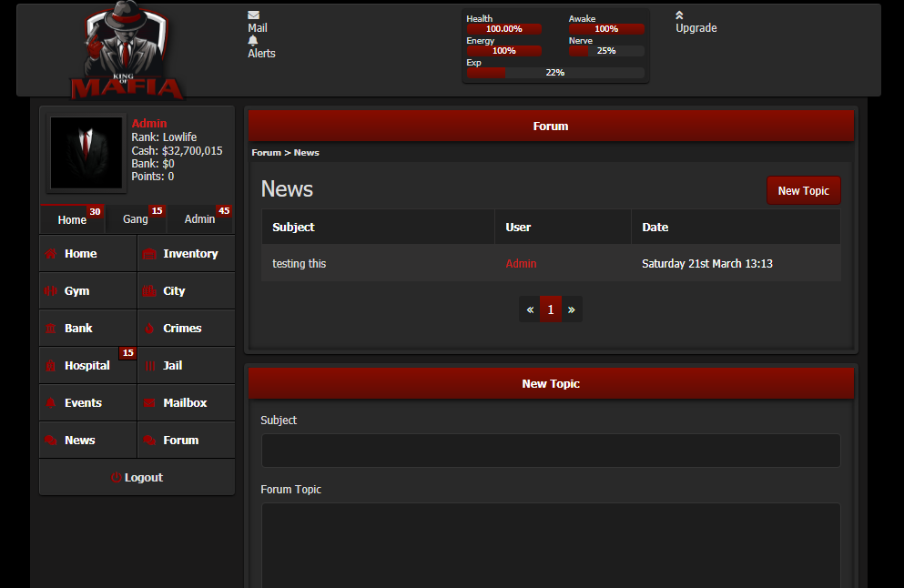The height and width of the screenshot is (588, 904).
Task: Click the Upgrade double-chevron icon
Action: [679, 15]
